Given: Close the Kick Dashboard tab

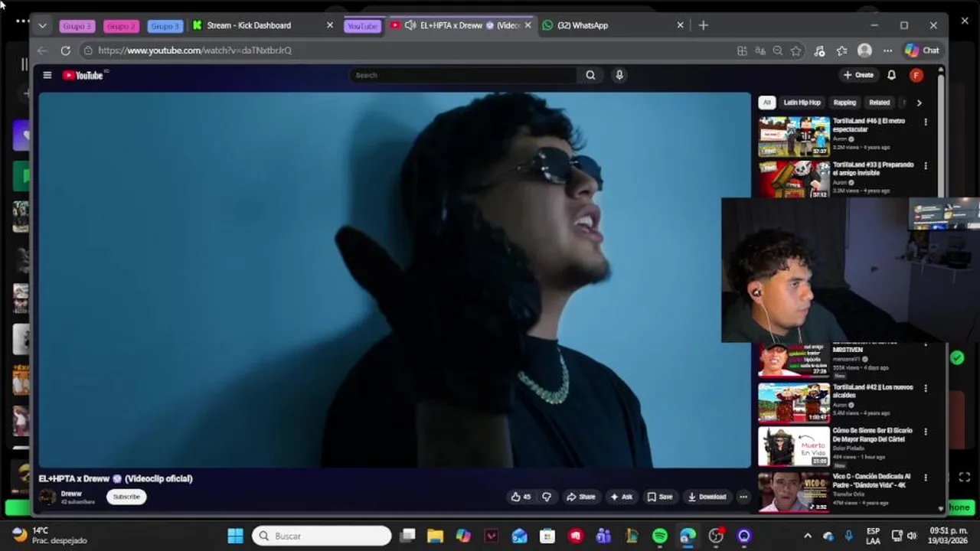Looking at the screenshot, I should coord(330,25).
